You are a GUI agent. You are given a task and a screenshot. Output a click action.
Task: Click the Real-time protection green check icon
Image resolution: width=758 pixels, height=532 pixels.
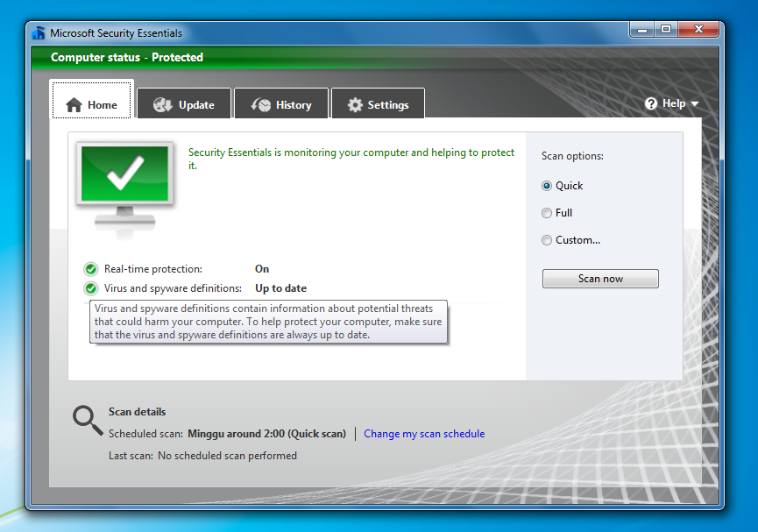[x=90, y=269]
